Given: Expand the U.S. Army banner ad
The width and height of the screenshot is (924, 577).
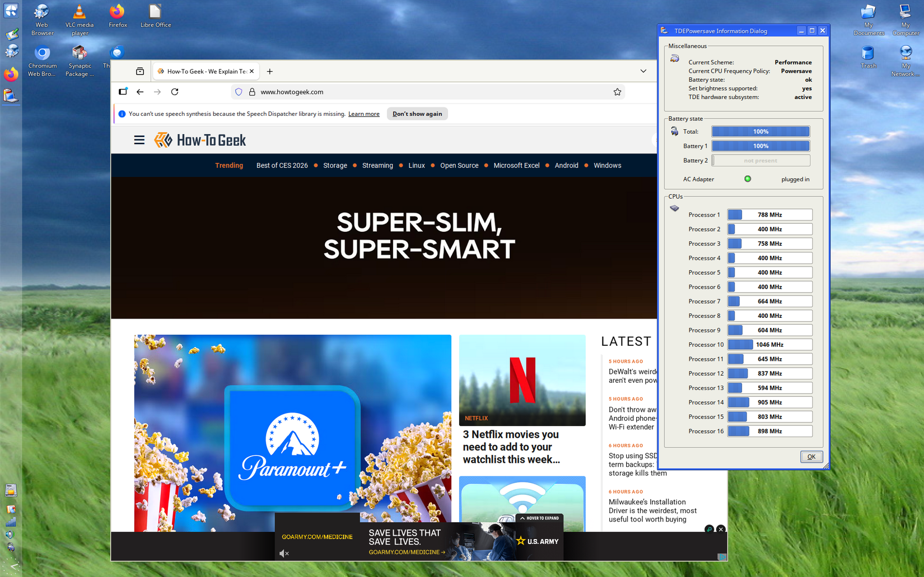Looking at the screenshot, I should click(x=539, y=519).
